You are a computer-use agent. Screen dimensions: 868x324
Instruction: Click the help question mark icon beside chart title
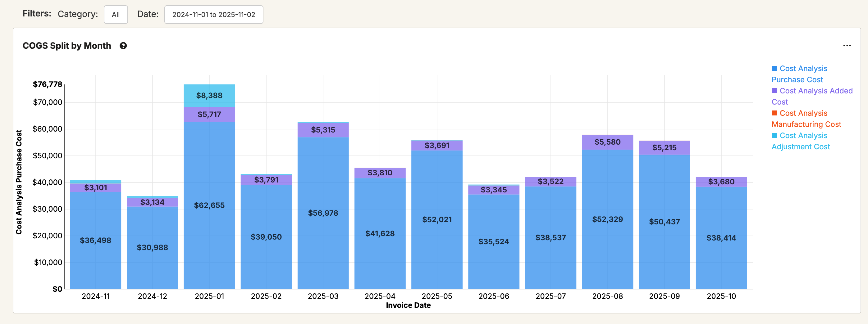pos(123,46)
